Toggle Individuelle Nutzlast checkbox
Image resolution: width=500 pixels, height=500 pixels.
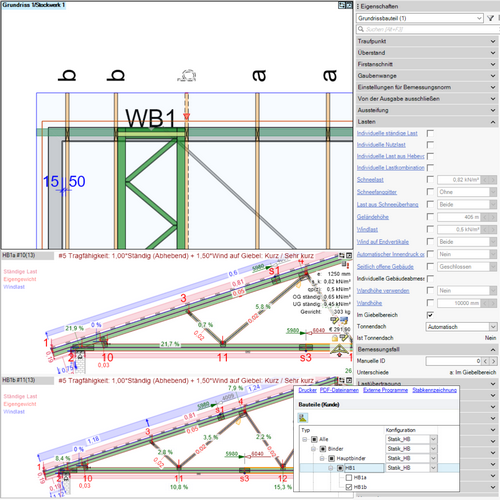430,145
